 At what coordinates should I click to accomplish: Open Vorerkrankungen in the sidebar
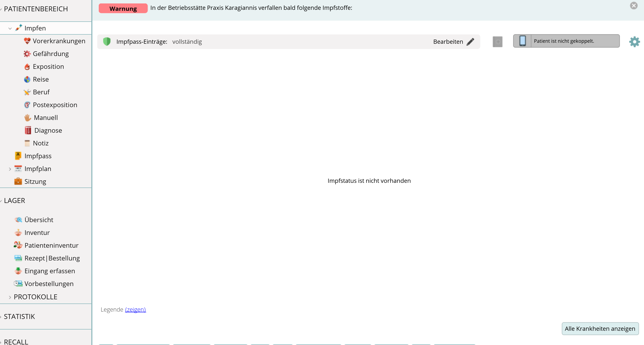click(59, 41)
